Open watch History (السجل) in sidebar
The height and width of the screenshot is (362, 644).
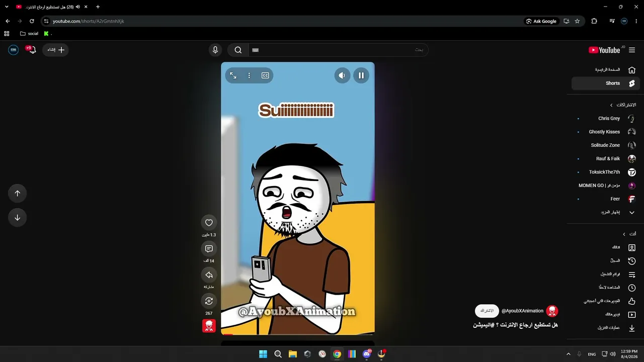coord(606,261)
